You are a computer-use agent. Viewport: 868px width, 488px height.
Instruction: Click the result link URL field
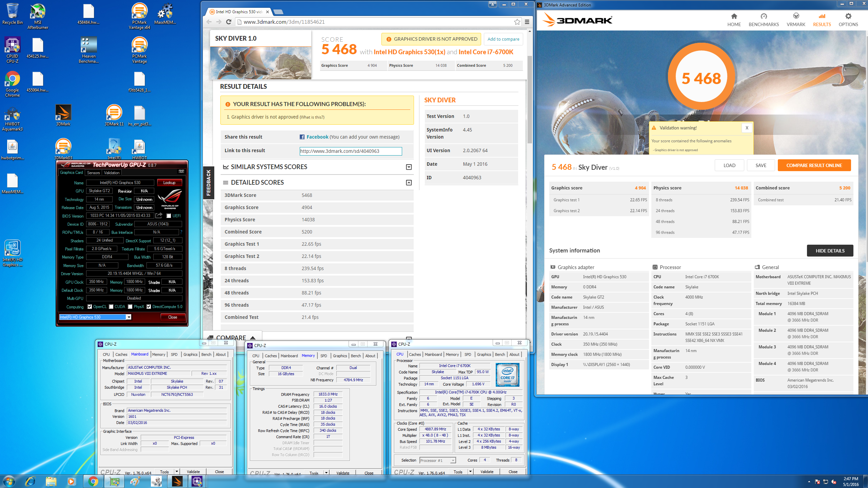351,151
